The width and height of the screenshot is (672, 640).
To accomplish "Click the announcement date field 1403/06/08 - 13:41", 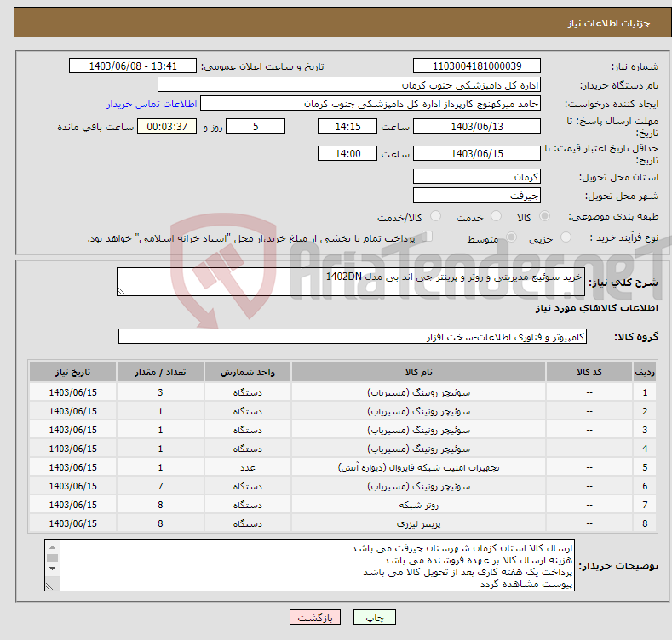I will pyautogui.click(x=133, y=66).
